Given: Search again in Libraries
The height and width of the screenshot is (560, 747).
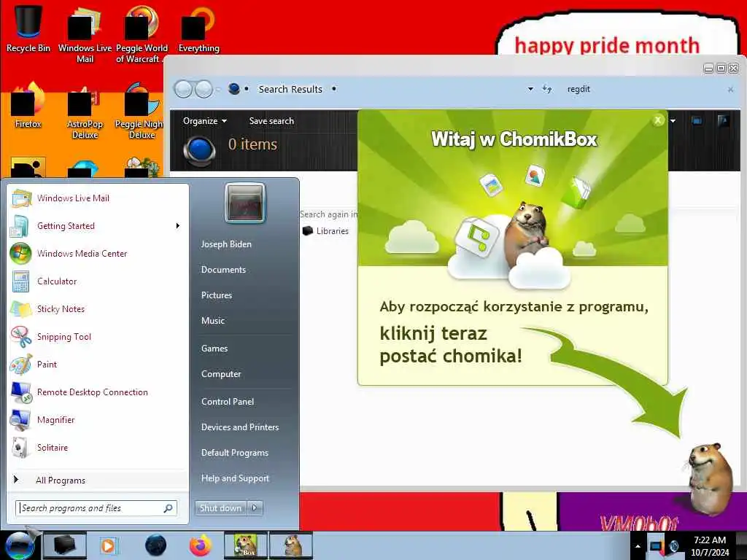Looking at the screenshot, I should (x=325, y=231).
